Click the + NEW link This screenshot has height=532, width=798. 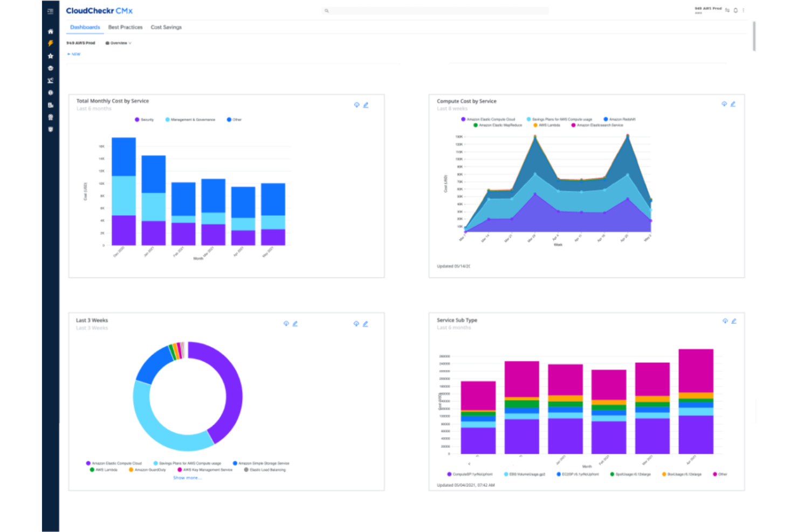[73, 54]
